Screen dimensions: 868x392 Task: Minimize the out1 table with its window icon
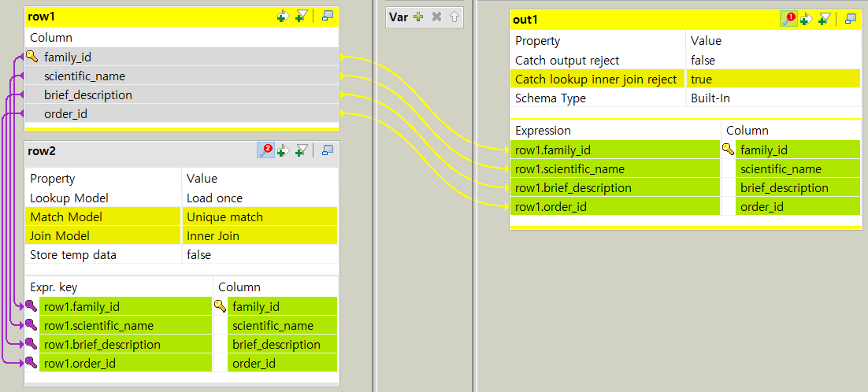851,20
